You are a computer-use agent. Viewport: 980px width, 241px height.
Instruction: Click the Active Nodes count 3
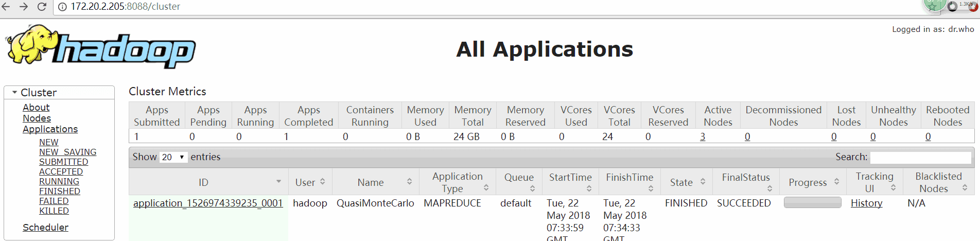click(703, 137)
